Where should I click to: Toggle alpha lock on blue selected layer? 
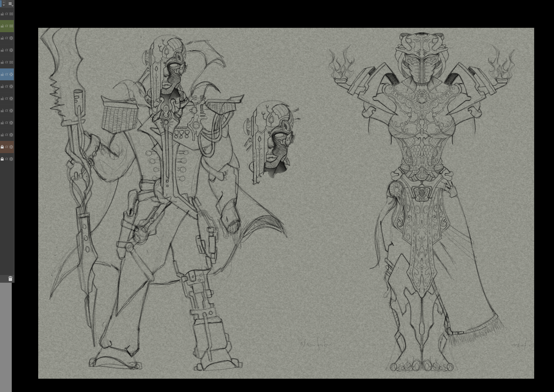[11, 74]
